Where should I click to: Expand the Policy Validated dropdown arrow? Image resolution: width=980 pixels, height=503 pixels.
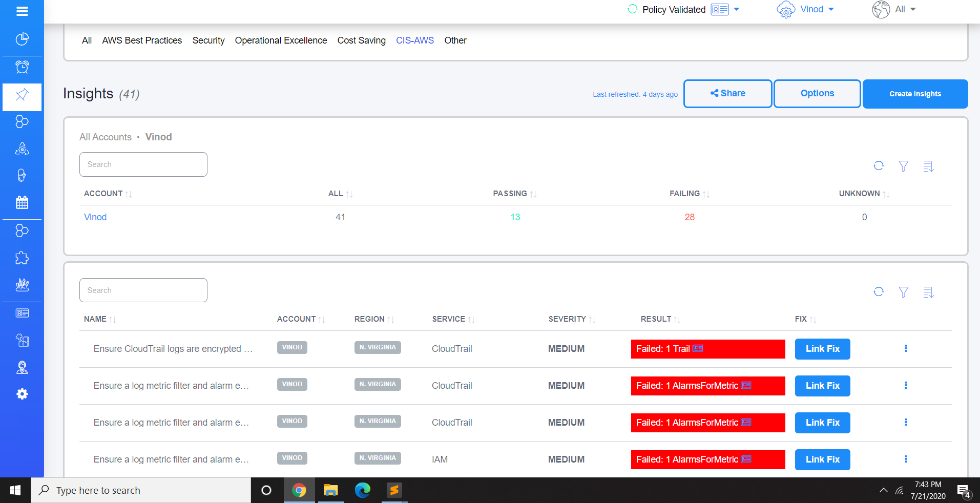(x=737, y=9)
